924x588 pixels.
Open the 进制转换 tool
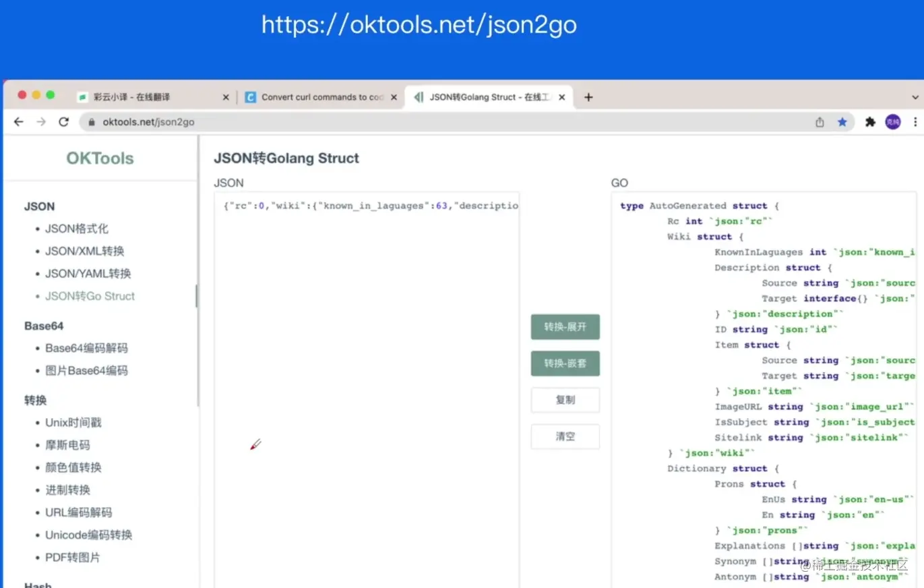point(67,490)
